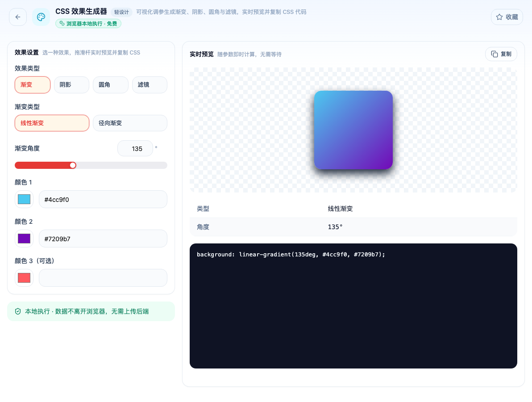Click the 效果设置 heading
532x402 pixels.
pyautogui.click(x=26, y=52)
